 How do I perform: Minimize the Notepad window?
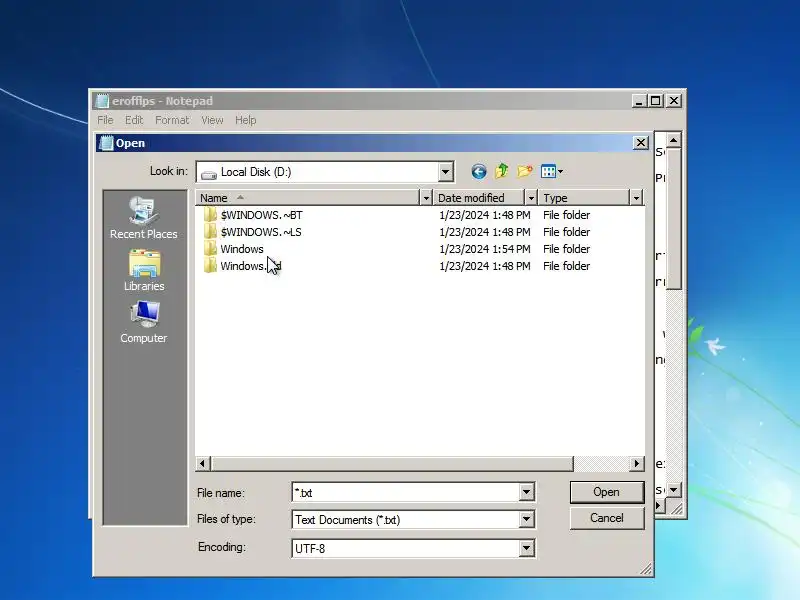tap(639, 101)
